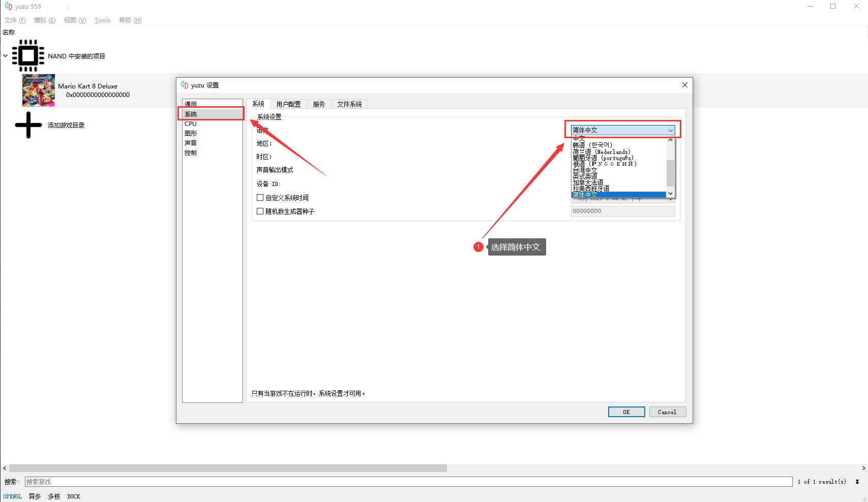Screen dimensions: 868x502
Task: Open the 视图 (V) menu
Action: 75,20
